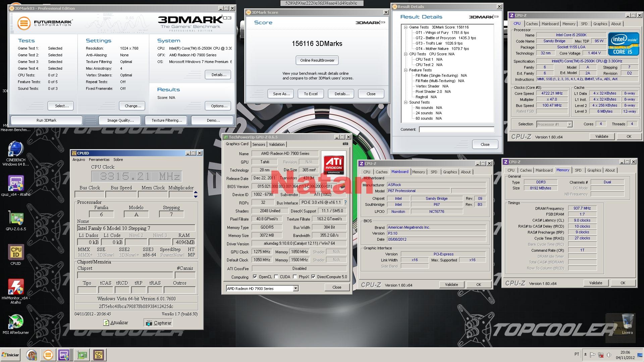
Task: Collapse the Feature Tests tree node
Action: click(x=406, y=70)
